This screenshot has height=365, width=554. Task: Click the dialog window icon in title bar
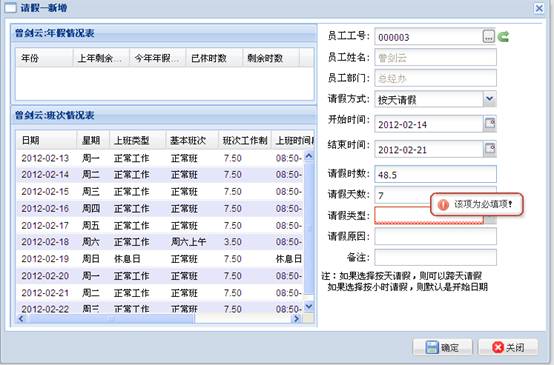click(10, 7)
